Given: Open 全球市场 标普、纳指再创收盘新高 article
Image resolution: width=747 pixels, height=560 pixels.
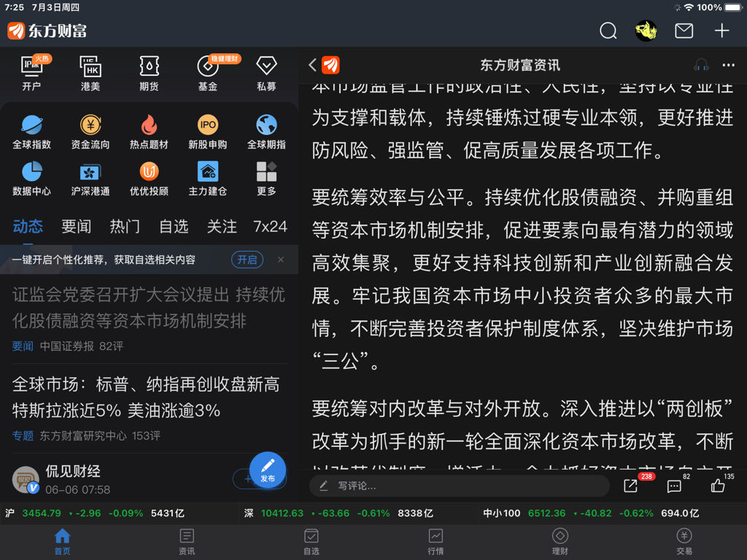Looking at the screenshot, I should click(x=146, y=397).
